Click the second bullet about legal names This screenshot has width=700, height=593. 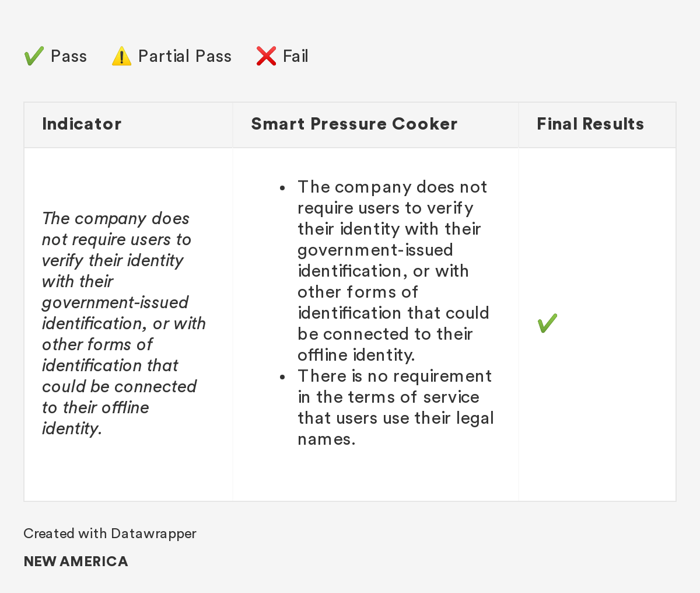(395, 407)
